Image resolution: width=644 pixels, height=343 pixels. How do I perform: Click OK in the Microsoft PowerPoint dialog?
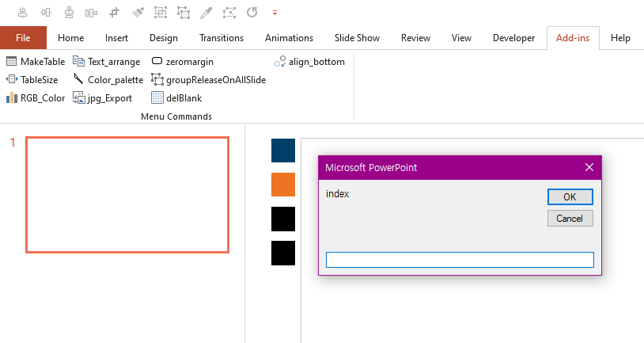click(x=570, y=197)
